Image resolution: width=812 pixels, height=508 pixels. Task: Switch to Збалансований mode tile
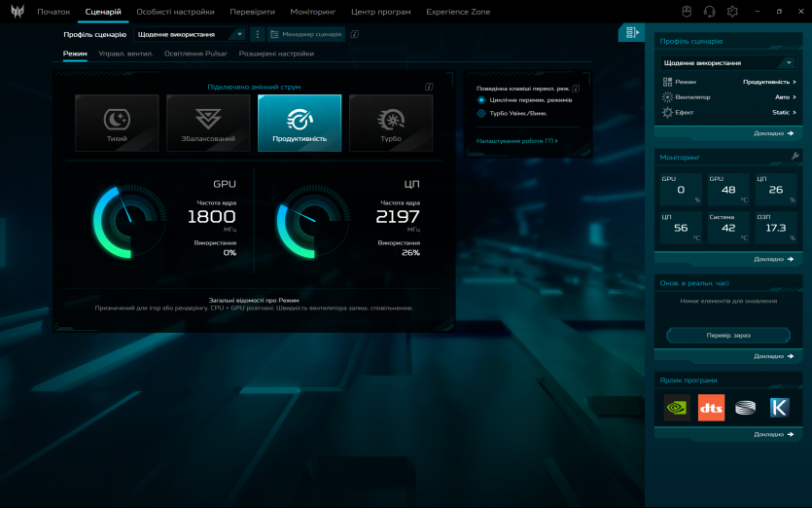(x=208, y=124)
